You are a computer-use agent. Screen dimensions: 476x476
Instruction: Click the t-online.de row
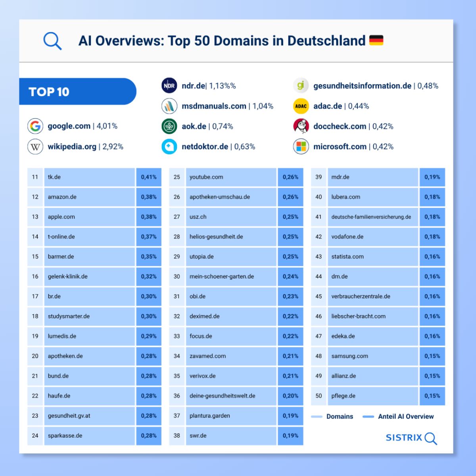94,236
